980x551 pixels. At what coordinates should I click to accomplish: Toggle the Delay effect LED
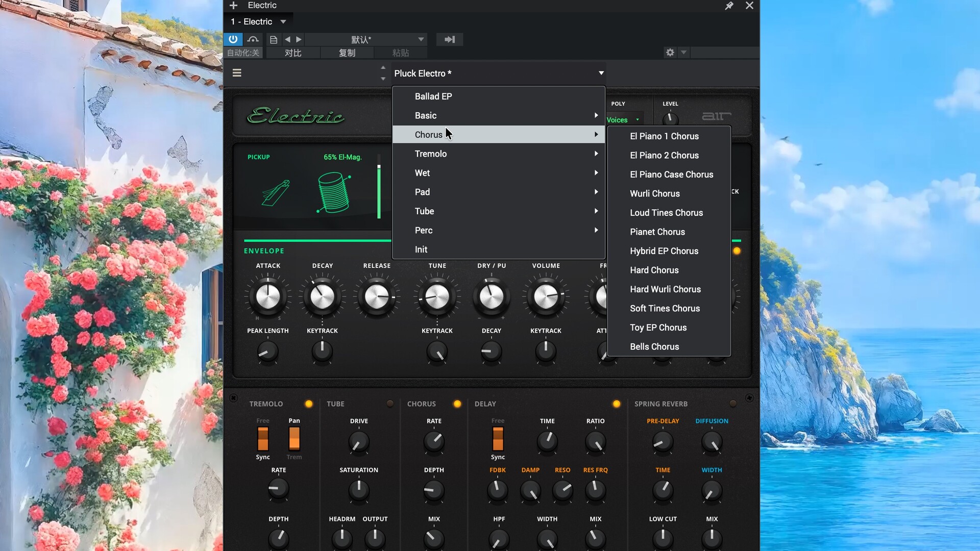click(x=617, y=404)
